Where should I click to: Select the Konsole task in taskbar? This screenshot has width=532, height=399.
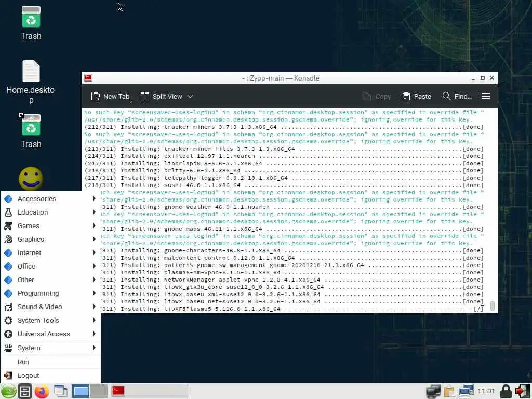point(149,392)
